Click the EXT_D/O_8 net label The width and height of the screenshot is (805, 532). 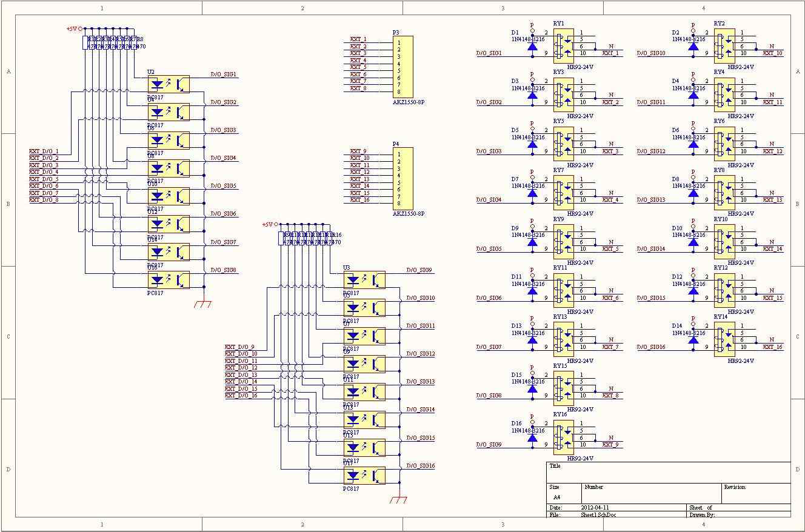tap(44, 200)
